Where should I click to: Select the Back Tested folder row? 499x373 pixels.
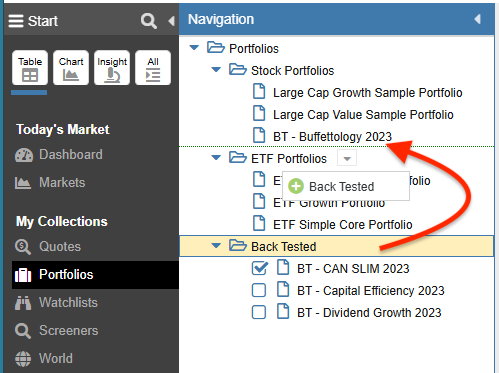tap(336, 246)
